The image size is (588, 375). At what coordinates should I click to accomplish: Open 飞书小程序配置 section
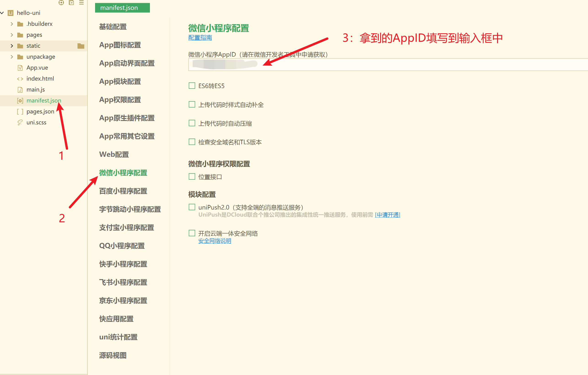(123, 283)
